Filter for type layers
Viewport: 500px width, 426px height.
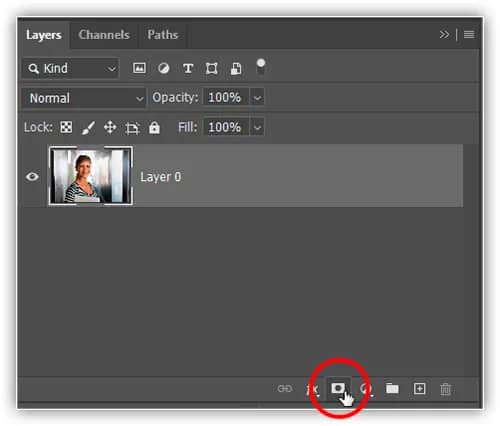tap(188, 68)
